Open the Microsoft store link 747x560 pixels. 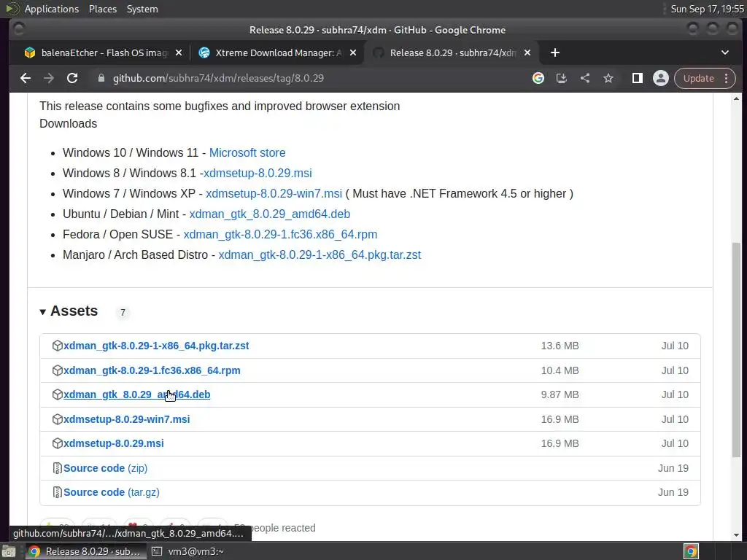pos(247,153)
